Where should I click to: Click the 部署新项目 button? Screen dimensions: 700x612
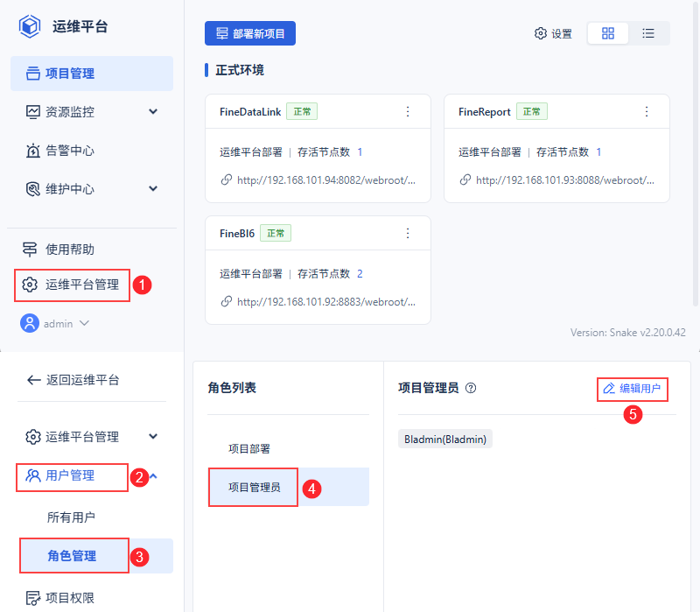(x=250, y=33)
